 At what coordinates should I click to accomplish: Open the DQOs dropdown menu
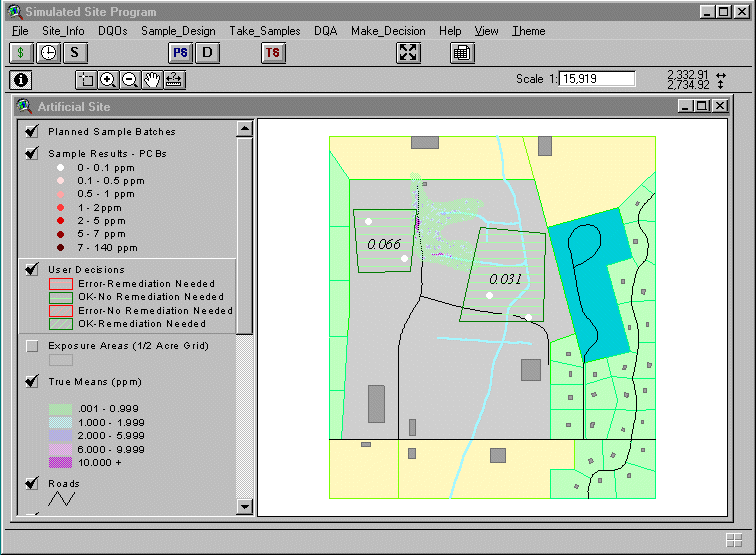coord(113,31)
